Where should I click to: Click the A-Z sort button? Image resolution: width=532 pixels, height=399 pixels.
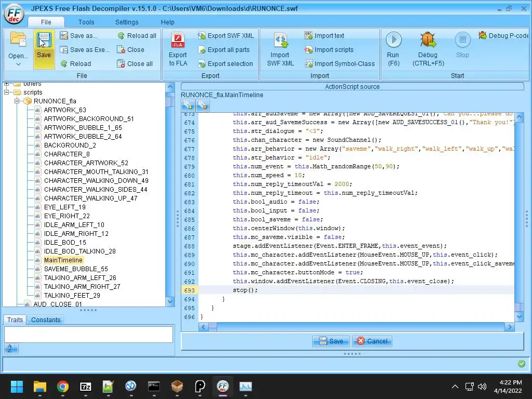tap(11, 349)
